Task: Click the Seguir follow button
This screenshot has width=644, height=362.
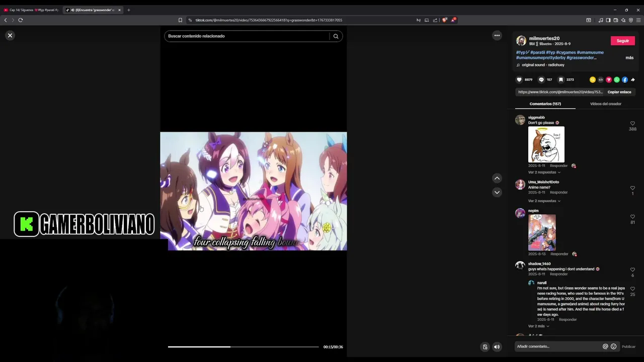Action: pyautogui.click(x=622, y=41)
